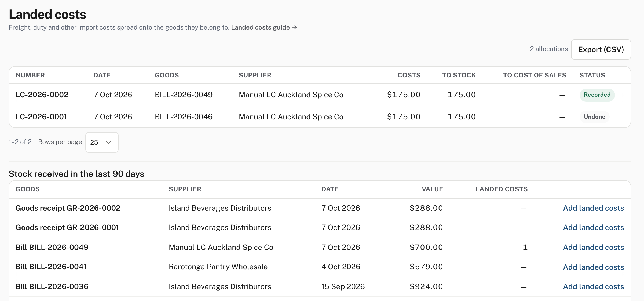Click the STATUS column header

pyautogui.click(x=592, y=75)
